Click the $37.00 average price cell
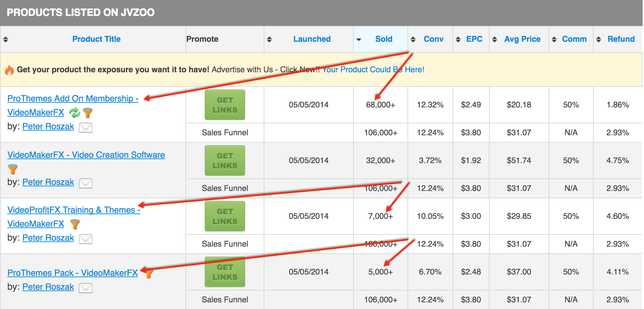Image resolution: width=644 pixels, height=309 pixels. click(x=519, y=272)
